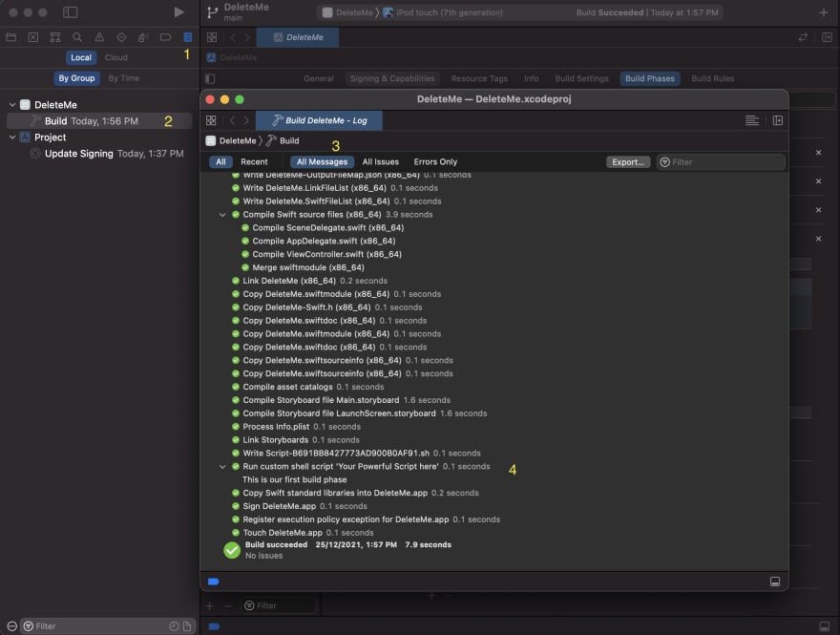Viewport: 840px width, 635px height.
Task: Select the Cloud reports toggle
Action: [x=116, y=57]
